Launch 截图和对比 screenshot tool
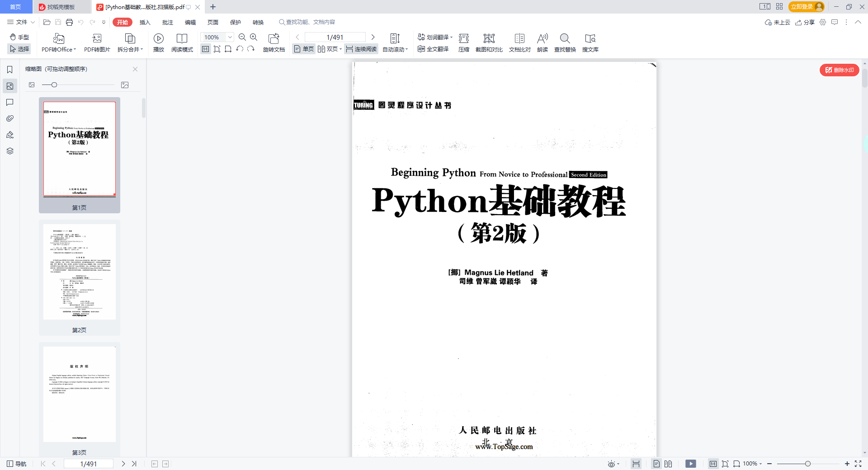868x470 pixels. [489, 43]
